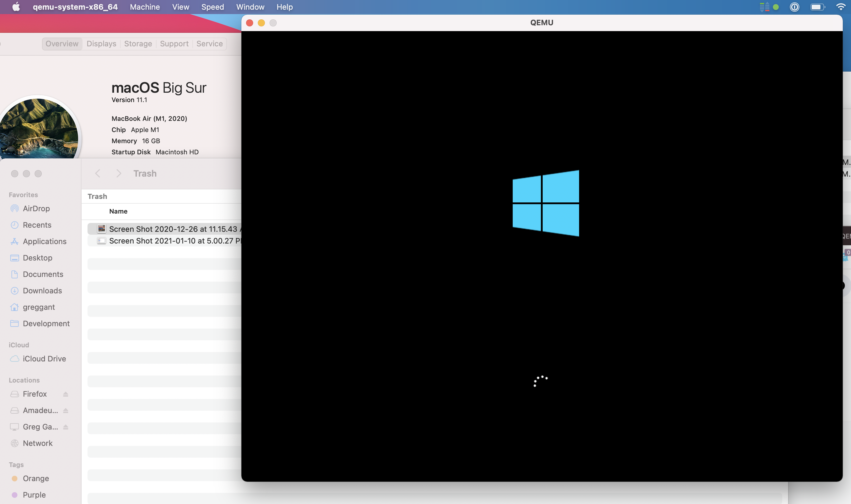Viewport: 851px width, 504px height.
Task: Select Screen Shot 2021-01-10 file in Trash
Action: (164, 241)
